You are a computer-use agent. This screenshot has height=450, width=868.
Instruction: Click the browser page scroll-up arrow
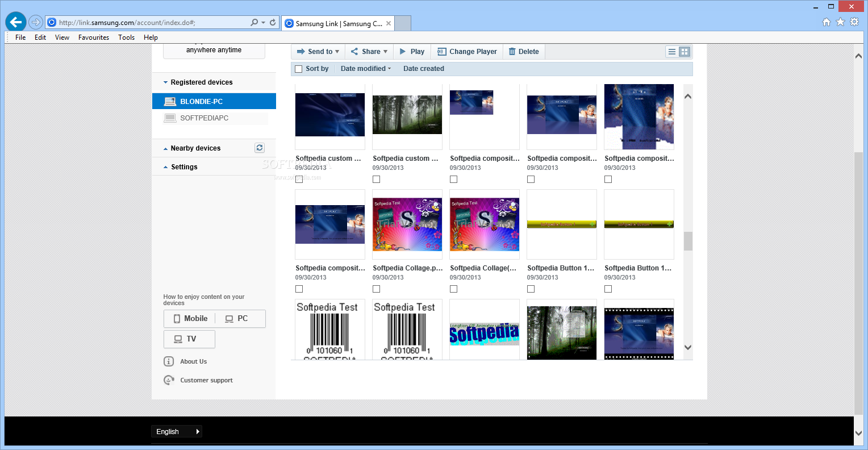click(858, 56)
